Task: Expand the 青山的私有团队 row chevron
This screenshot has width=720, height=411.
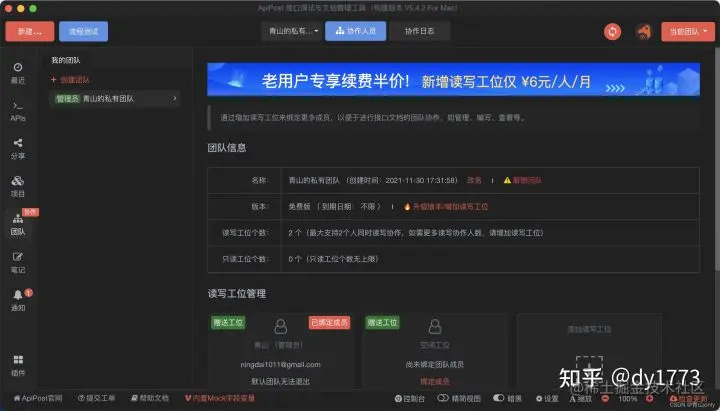Action: tap(175, 98)
